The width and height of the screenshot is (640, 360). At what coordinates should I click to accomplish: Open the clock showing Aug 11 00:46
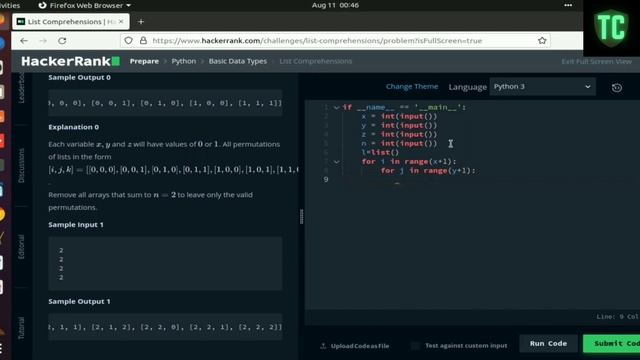point(335,5)
